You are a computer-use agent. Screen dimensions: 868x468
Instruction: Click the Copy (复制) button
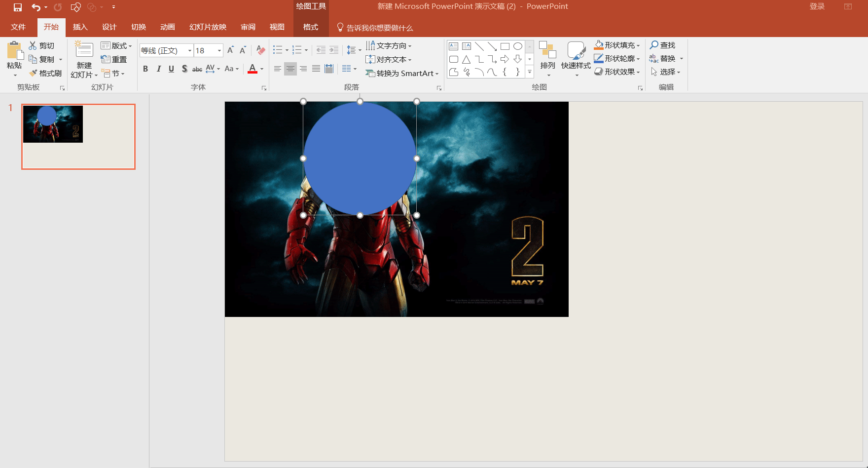[x=42, y=59]
